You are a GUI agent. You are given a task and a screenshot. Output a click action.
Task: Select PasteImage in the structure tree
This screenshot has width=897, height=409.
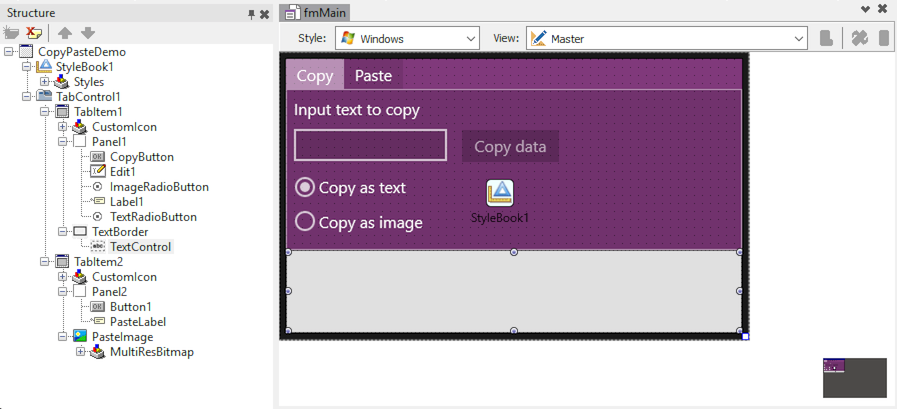click(122, 336)
